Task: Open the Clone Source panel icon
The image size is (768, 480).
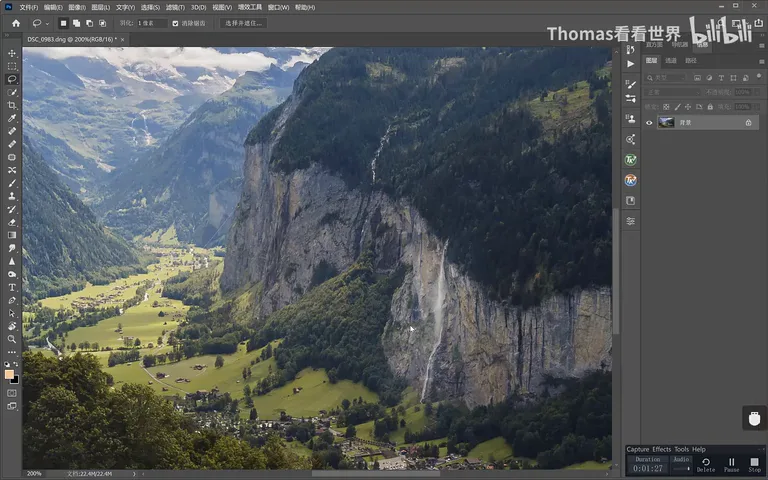Action: click(630, 119)
